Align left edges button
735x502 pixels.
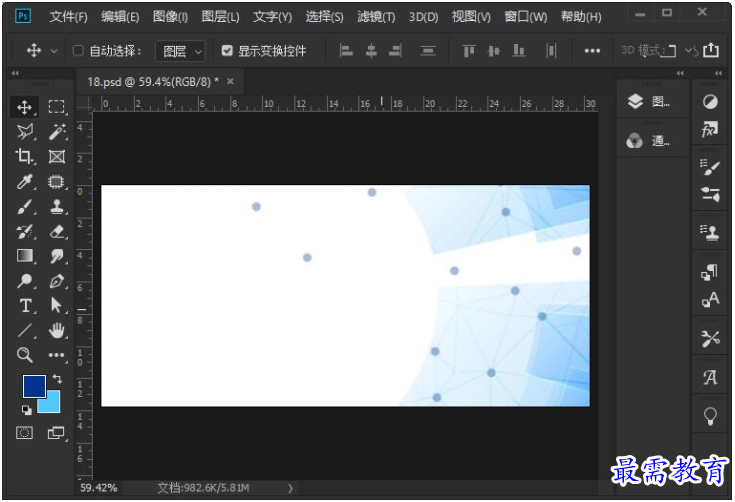(346, 50)
